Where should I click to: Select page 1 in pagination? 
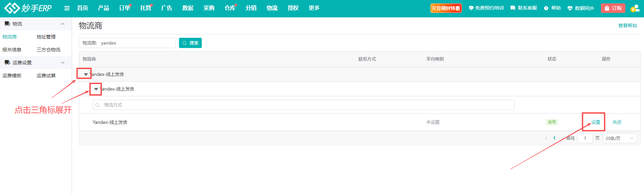[x=554, y=138]
